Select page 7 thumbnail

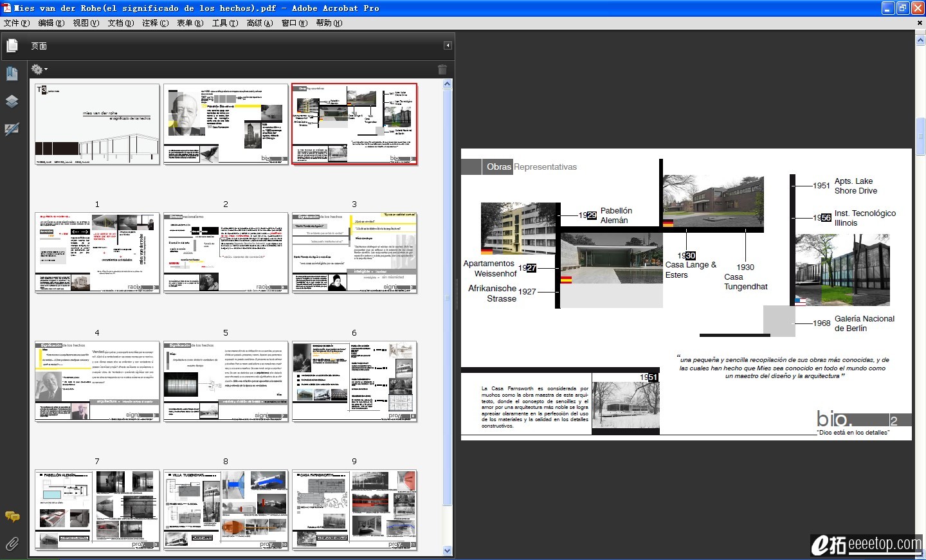[x=97, y=381]
